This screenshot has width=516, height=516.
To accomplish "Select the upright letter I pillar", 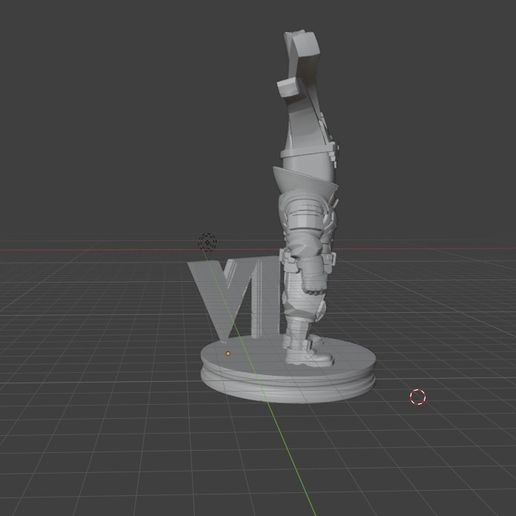I will (x=265, y=297).
